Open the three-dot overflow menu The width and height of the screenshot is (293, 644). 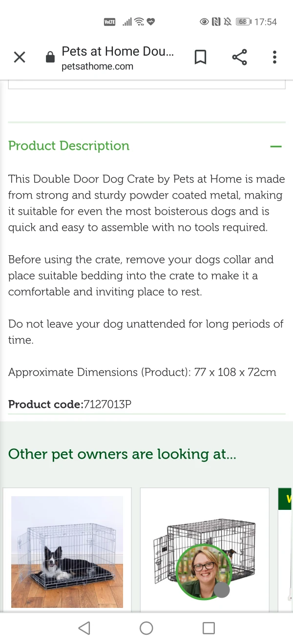click(274, 58)
